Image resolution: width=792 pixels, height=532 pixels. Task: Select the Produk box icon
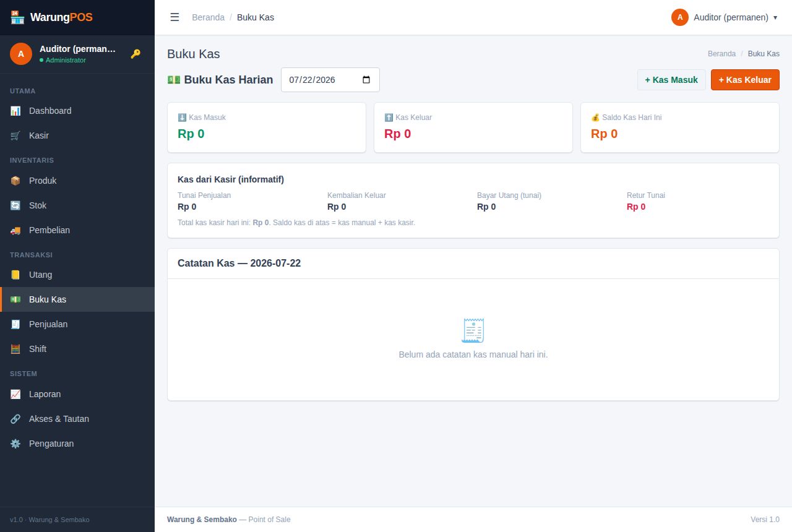tap(15, 181)
